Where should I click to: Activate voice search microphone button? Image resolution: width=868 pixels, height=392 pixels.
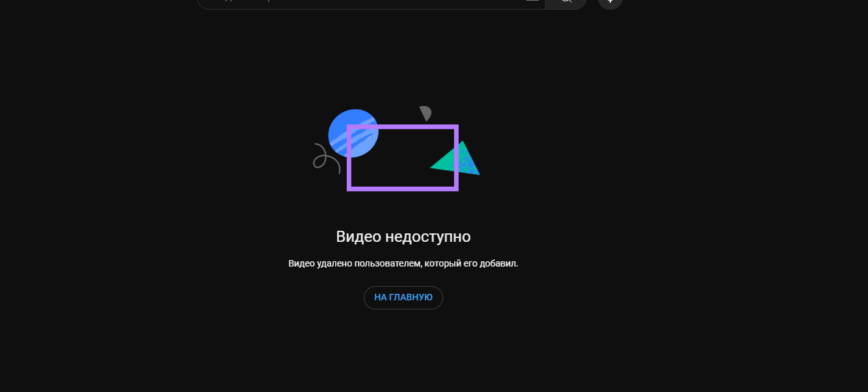pyautogui.click(x=610, y=2)
